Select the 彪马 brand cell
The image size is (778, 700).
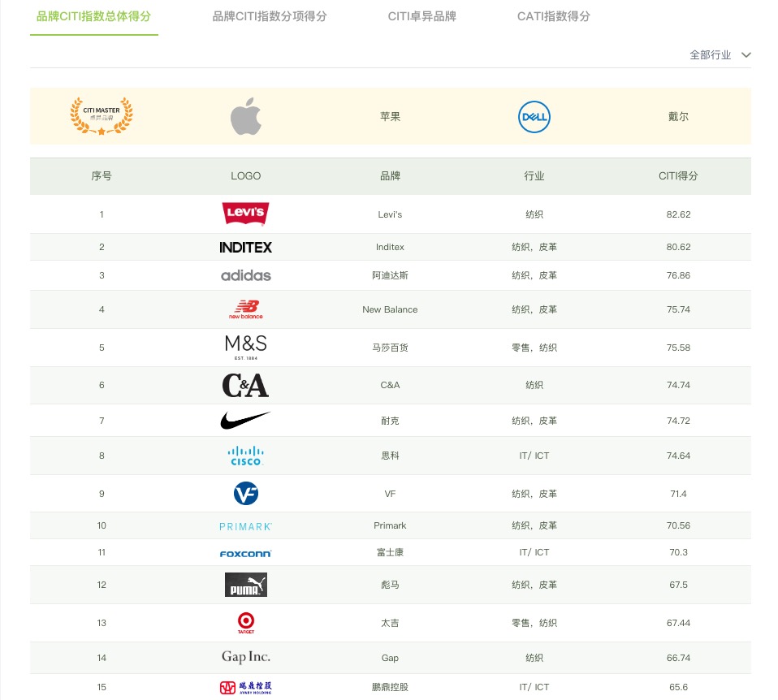click(390, 585)
